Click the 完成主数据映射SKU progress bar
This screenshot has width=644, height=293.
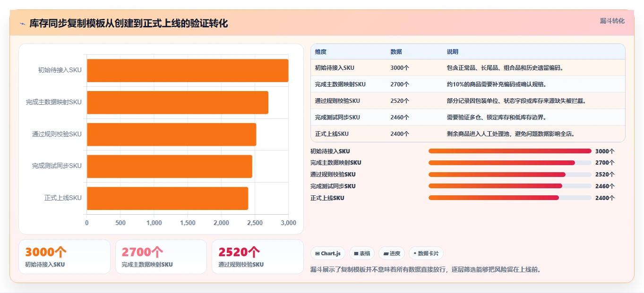[510, 163]
